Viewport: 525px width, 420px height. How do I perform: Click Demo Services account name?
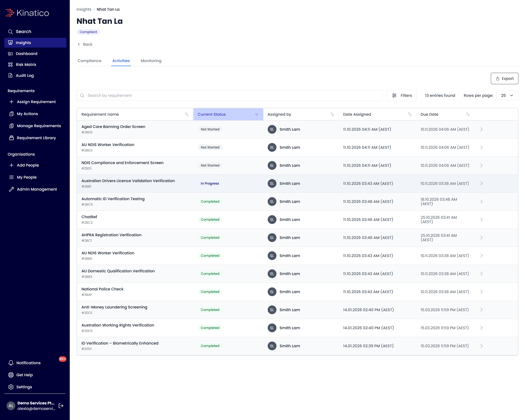coord(36,403)
